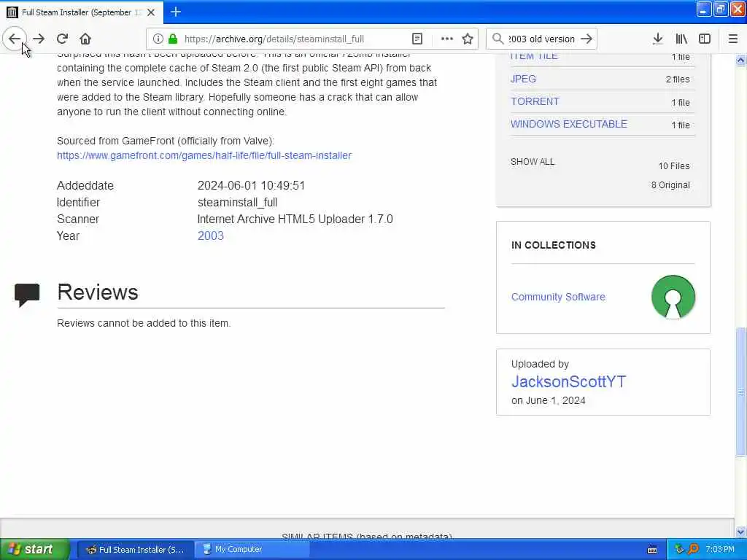Viewport: 747px width, 560px height.
Task: Bookmark this page with the star
Action: pyautogui.click(x=468, y=39)
